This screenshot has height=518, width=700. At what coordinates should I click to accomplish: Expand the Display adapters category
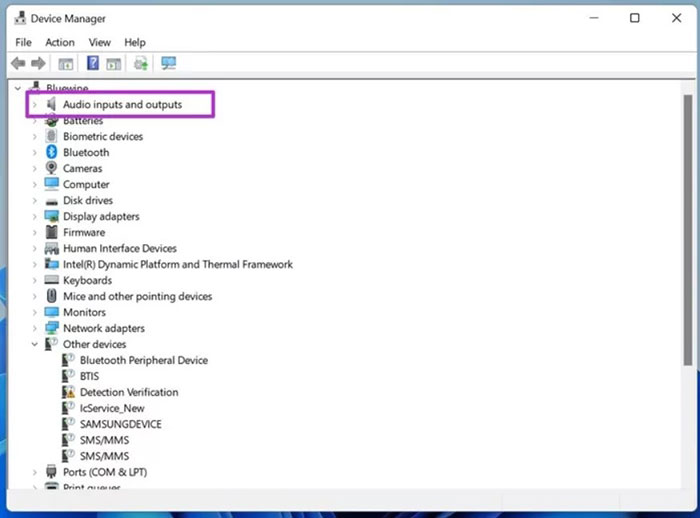(34, 216)
